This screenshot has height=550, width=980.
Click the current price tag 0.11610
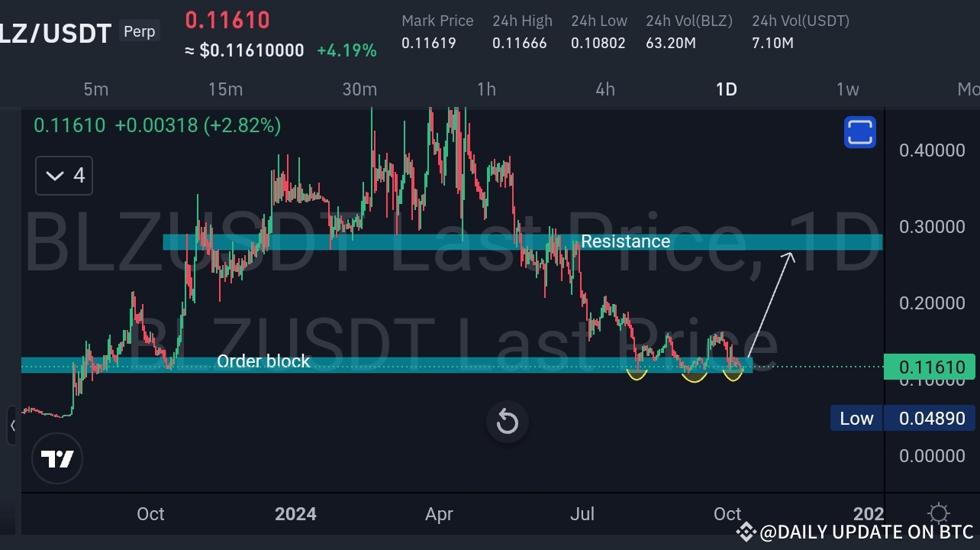pos(929,367)
